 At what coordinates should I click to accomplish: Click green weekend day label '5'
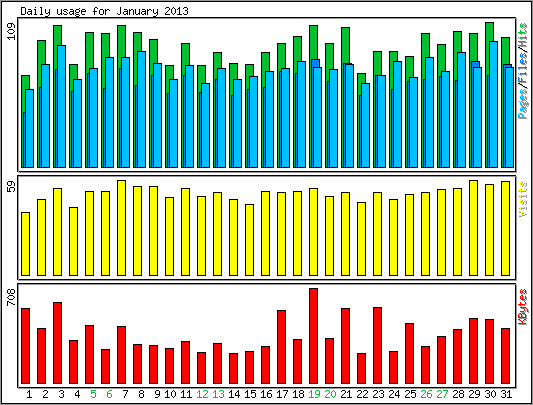point(93,394)
